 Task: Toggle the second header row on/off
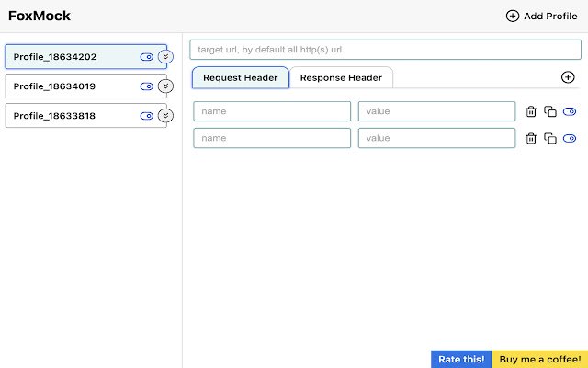click(570, 139)
